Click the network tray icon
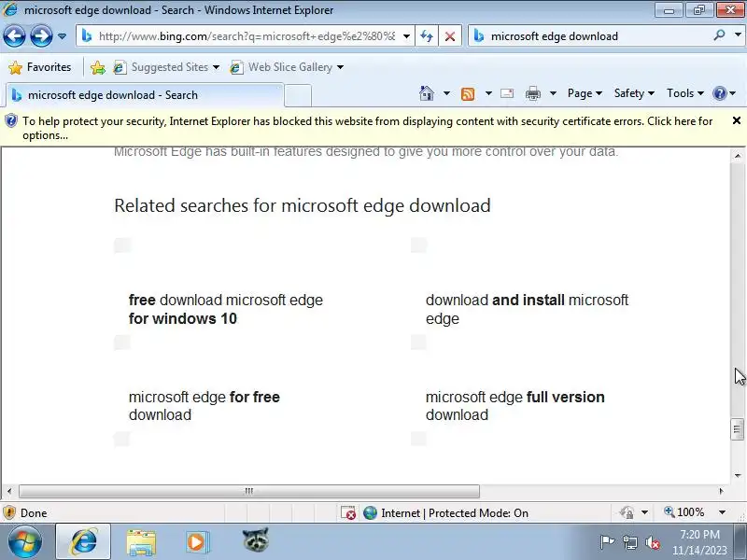This screenshot has height=560, width=747. point(629,542)
